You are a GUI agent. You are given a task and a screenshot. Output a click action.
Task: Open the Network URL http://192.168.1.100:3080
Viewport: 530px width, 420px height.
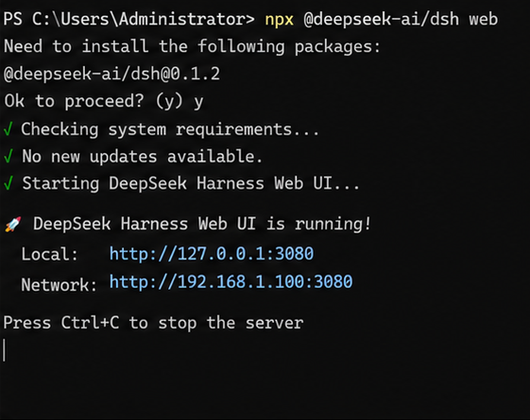(x=231, y=281)
